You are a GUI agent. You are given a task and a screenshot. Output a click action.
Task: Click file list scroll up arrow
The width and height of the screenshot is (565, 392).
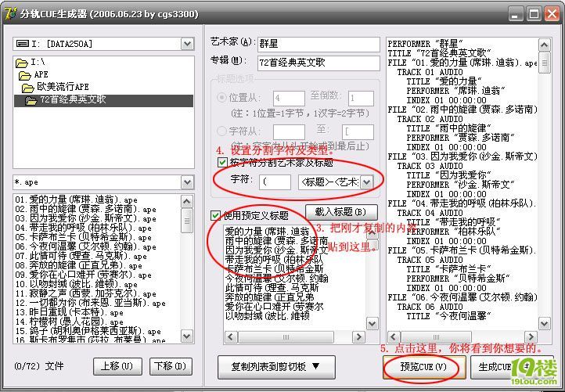coord(187,201)
